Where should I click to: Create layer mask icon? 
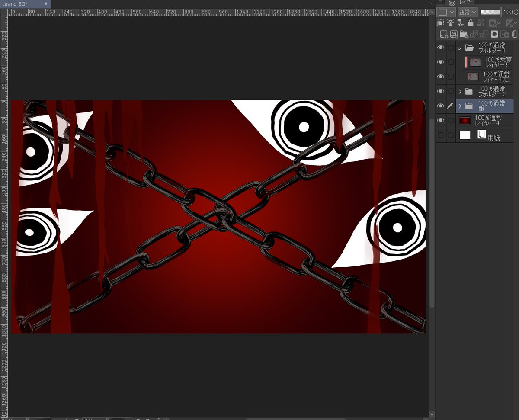pyautogui.click(x=494, y=34)
